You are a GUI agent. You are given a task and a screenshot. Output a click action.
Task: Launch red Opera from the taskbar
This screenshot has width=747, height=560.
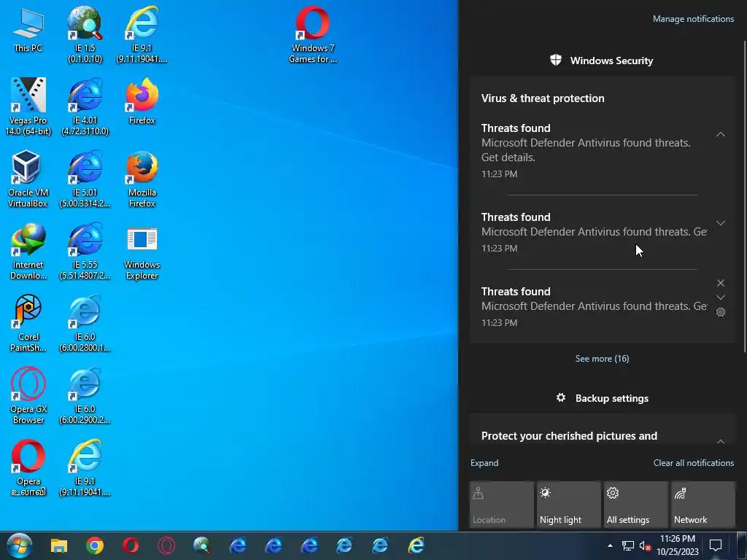(131, 545)
